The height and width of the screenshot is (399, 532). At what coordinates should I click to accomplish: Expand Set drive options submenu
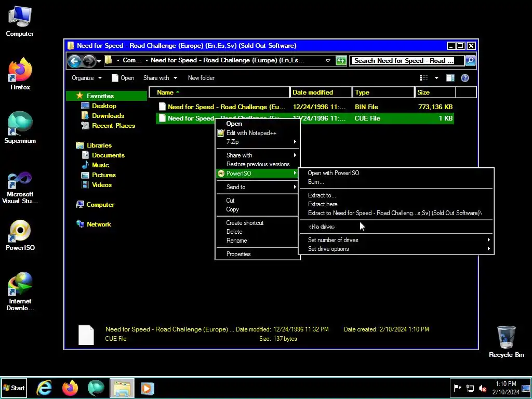click(x=395, y=249)
